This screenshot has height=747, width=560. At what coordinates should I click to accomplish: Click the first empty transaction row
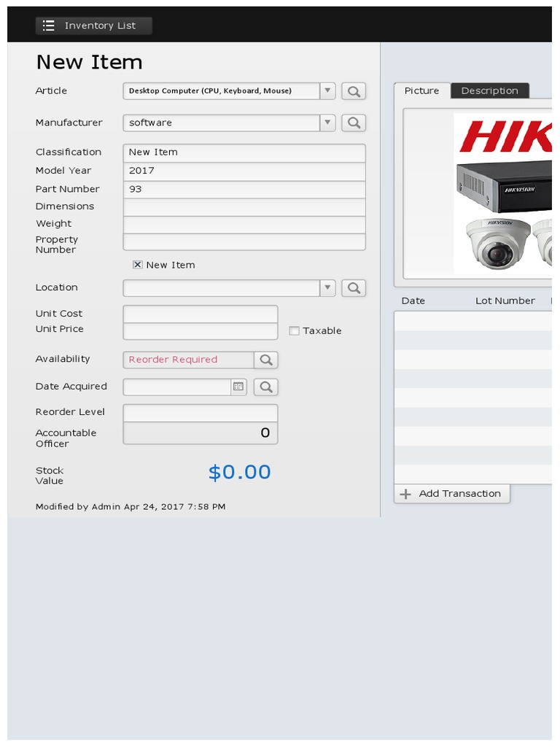click(472, 322)
